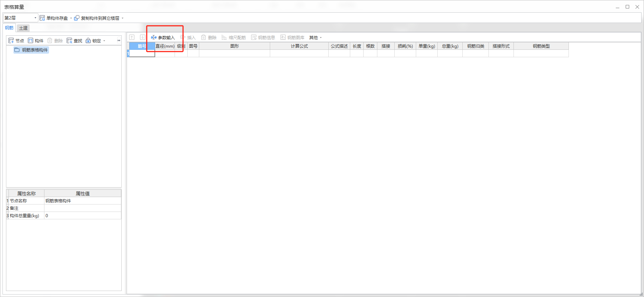Click the 节点名称 value 钢筋表格构件
Image resolution: width=644 pixels, height=297 pixels.
pos(83,201)
